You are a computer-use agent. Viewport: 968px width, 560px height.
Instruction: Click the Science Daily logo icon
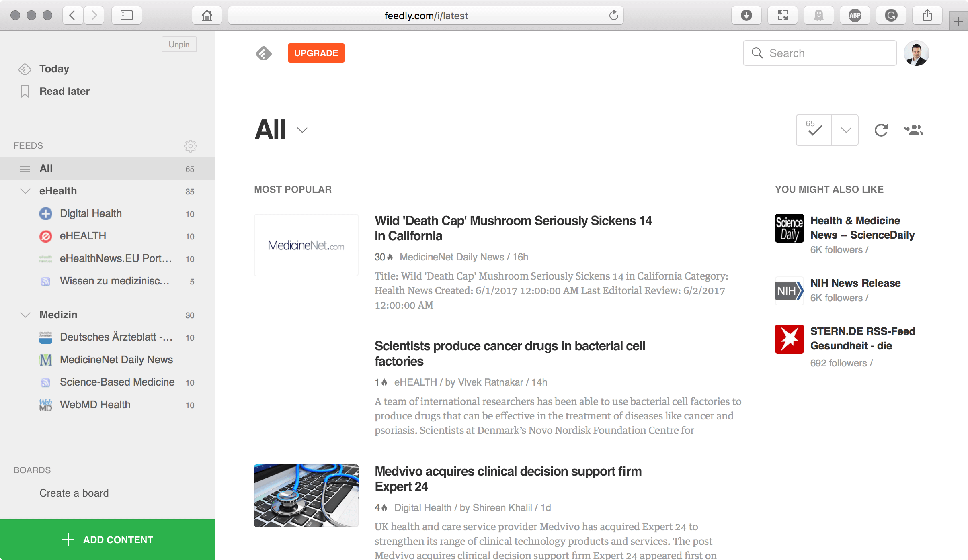tap(790, 228)
